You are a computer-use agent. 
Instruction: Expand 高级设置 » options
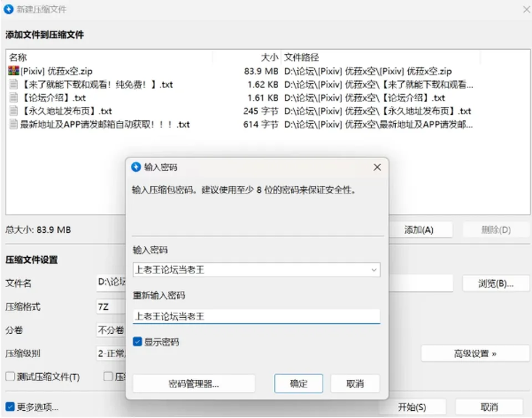475,354
